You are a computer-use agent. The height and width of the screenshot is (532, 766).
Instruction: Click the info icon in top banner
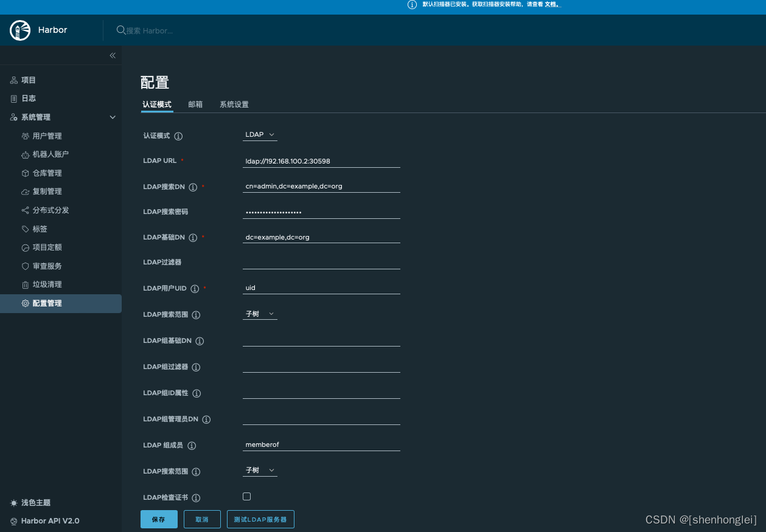click(x=412, y=4)
